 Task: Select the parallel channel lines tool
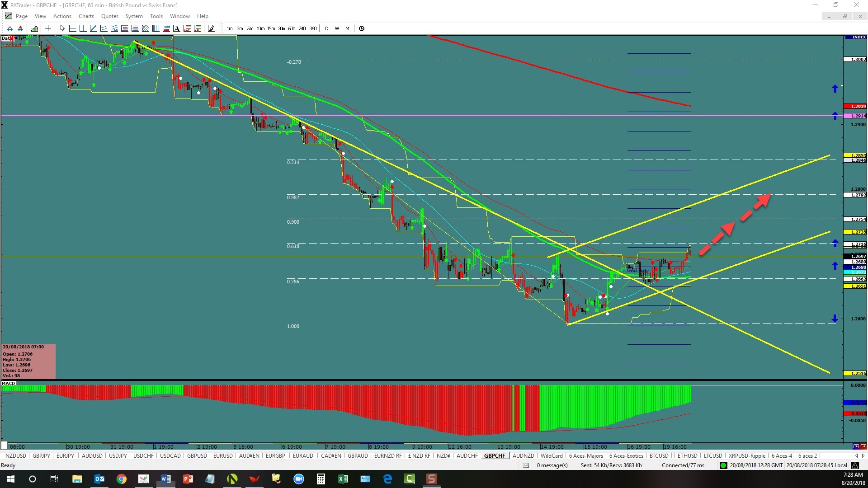click(x=104, y=28)
